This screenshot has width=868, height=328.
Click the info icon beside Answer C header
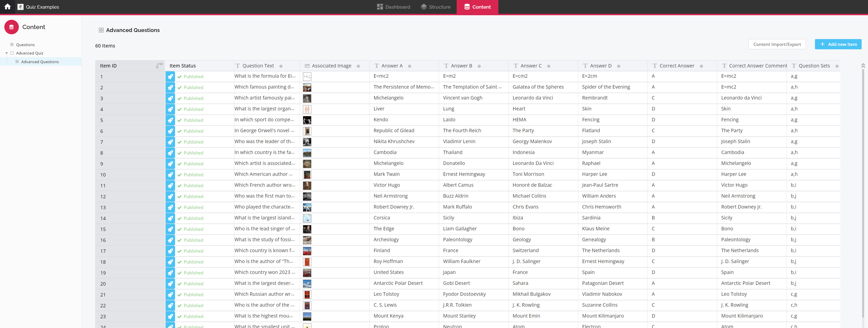pyautogui.click(x=549, y=66)
